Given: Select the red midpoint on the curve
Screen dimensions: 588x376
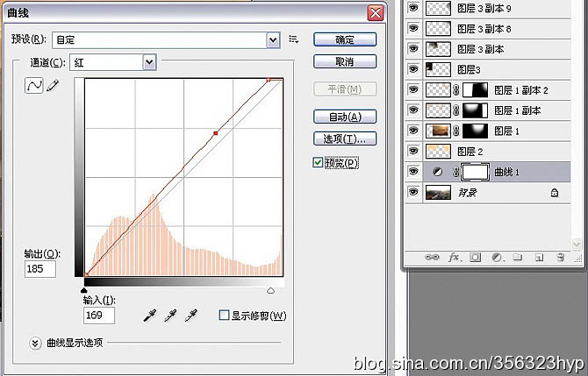Looking at the screenshot, I should pos(216,133).
